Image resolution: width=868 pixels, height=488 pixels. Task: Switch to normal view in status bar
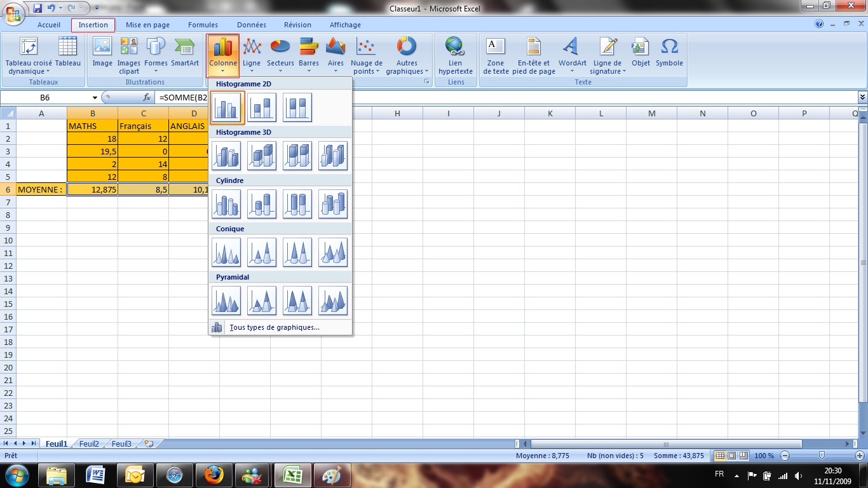tap(720, 456)
